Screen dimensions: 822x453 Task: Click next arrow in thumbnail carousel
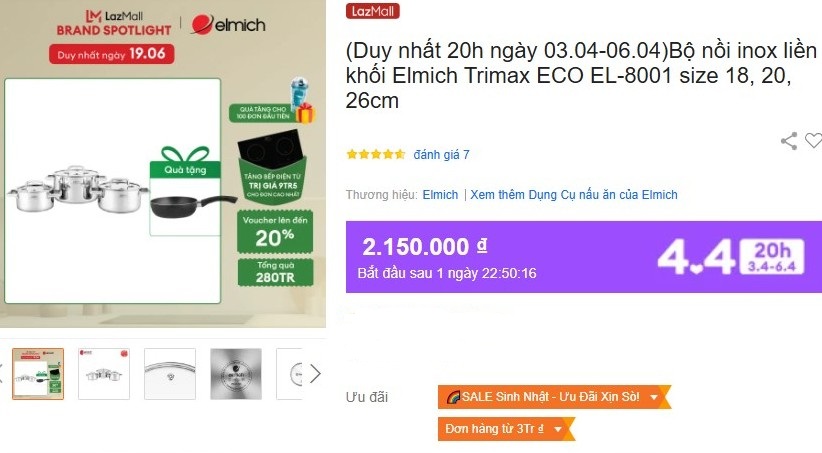click(315, 374)
